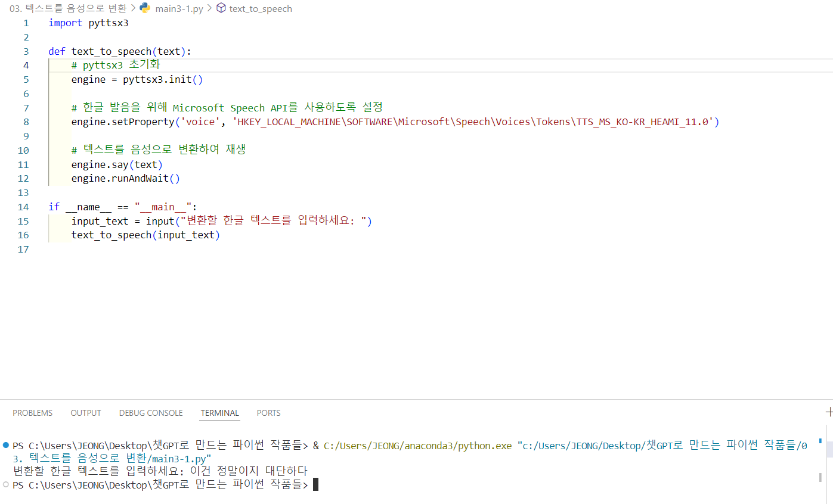Click terminal line ending with 'main3-1.py"'
Image resolution: width=833 pixels, height=504 pixels.
click(112, 459)
